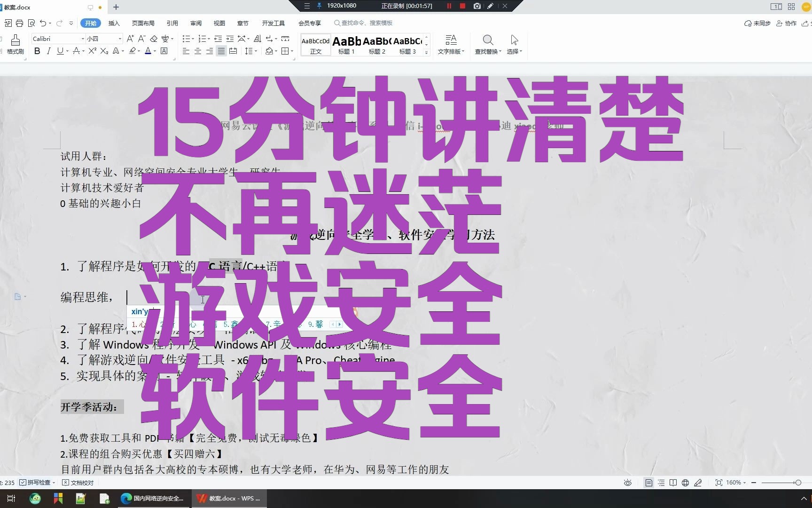This screenshot has height=508, width=812.
Task: Toggle the show paragraph marks button
Action: (269, 39)
